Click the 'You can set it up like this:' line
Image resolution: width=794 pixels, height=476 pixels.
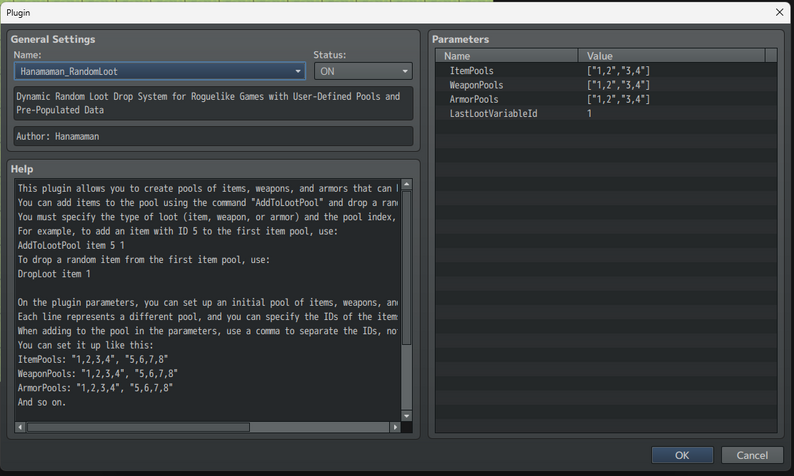coord(85,345)
